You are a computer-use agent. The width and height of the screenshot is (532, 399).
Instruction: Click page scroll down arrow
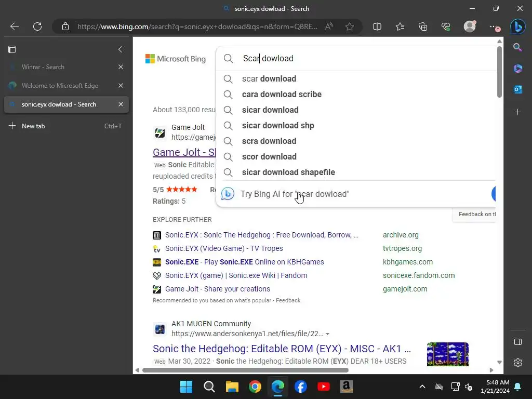pos(499,362)
